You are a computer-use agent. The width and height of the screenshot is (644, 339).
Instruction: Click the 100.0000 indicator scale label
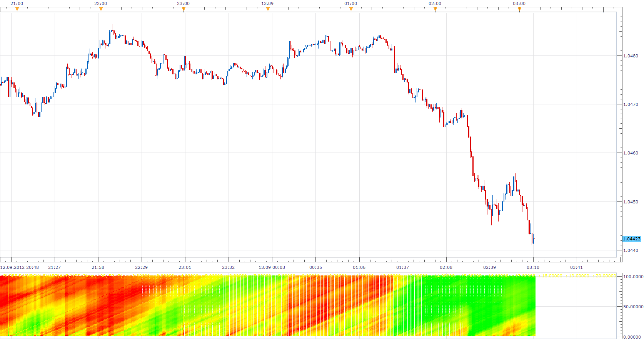point(633,277)
